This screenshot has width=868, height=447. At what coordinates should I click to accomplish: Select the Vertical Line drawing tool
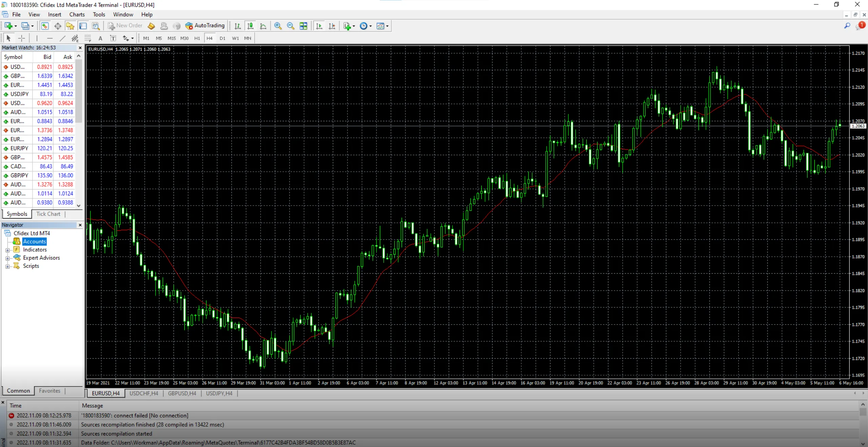coord(37,38)
